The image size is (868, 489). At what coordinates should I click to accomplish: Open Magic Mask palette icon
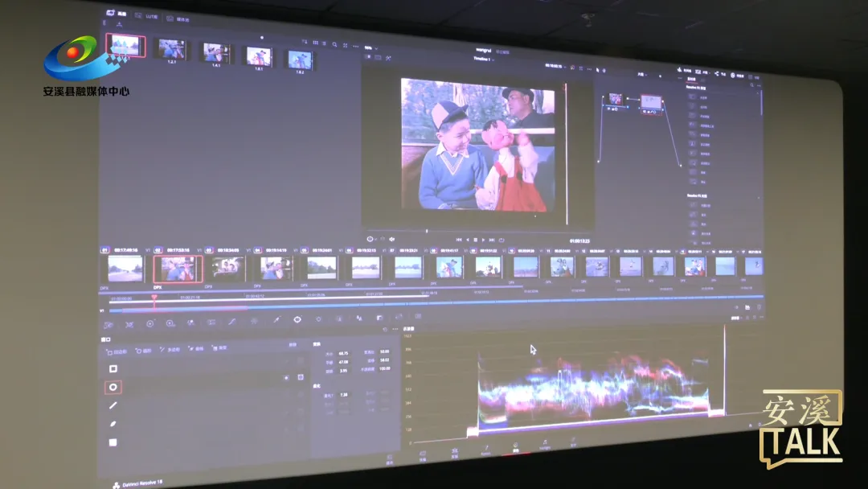pyautogui.click(x=339, y=318)
